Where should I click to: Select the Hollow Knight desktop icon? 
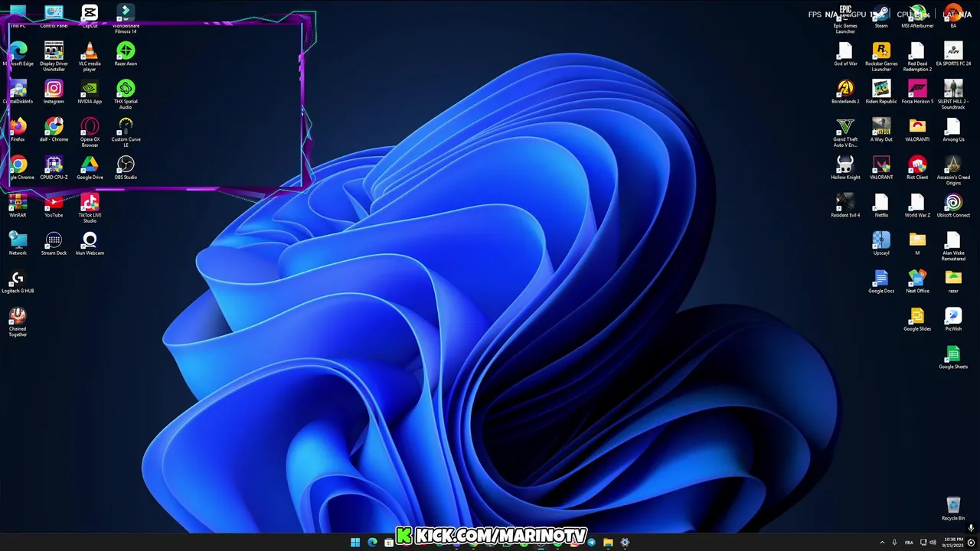845,168
